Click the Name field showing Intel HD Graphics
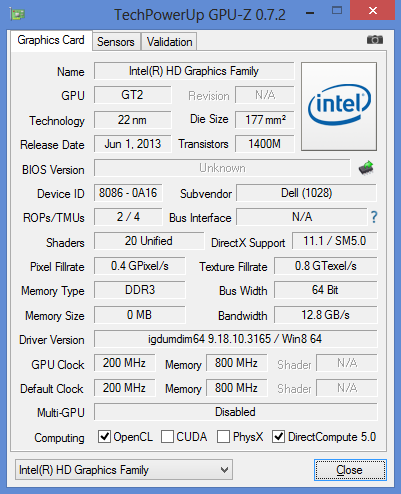 (194, 71)
